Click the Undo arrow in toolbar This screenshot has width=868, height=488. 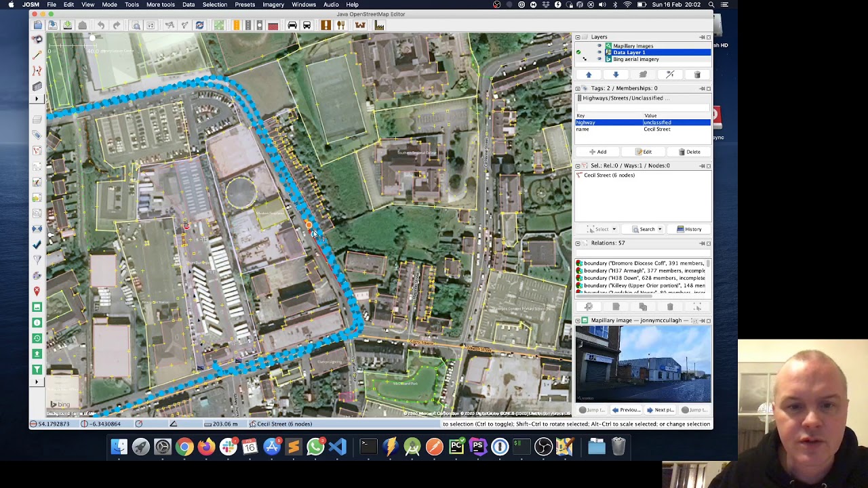click(101, 26)
